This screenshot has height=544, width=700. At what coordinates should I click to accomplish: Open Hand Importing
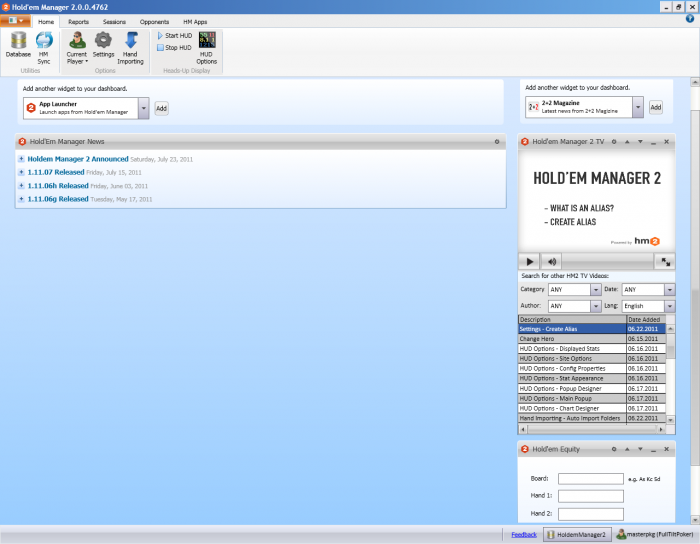point(130,48)
